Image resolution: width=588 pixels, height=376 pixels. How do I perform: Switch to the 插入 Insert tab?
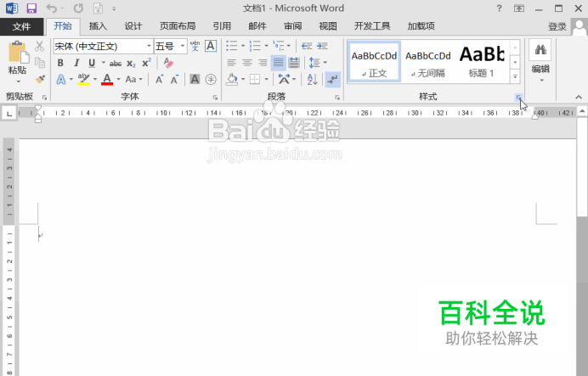(98, 25)
